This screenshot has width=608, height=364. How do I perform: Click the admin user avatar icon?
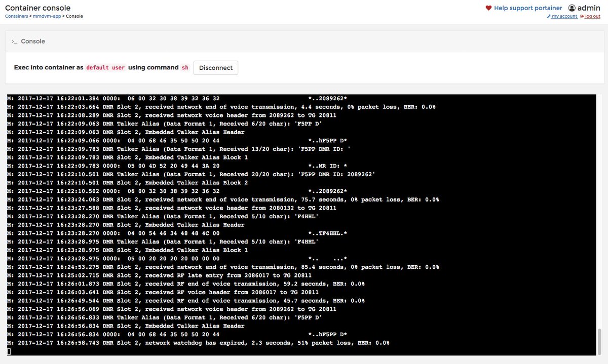572,8
